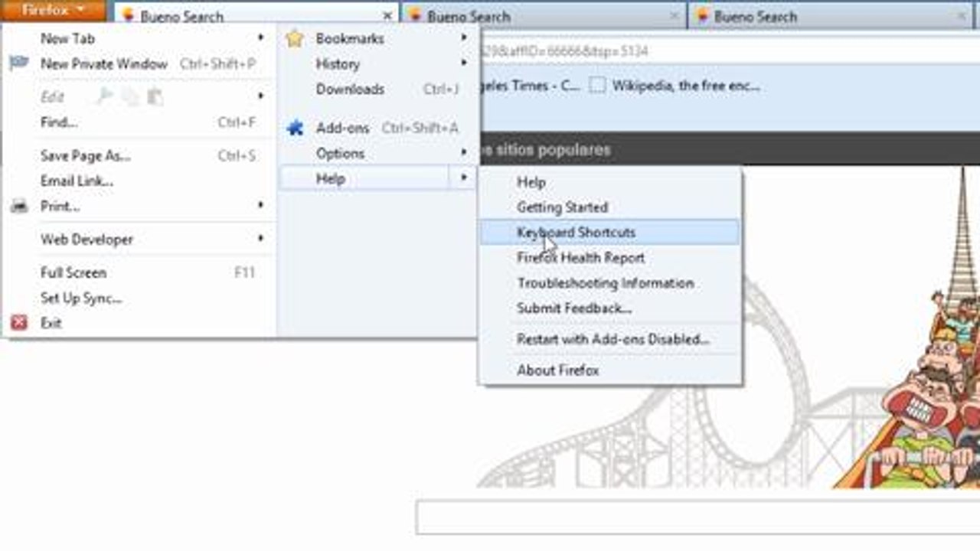Click the printer icon beside Print

pyautogui.click(x=19, y=206)
